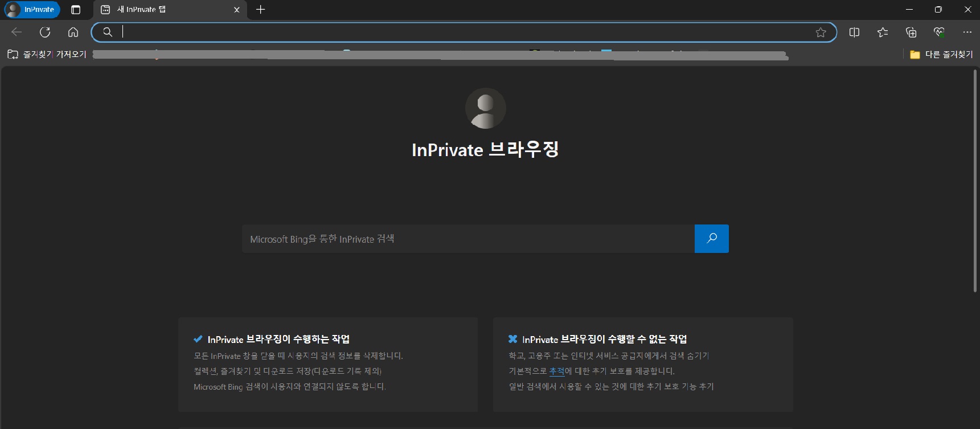Click the InPrivate profile badge

pos(32,10)
